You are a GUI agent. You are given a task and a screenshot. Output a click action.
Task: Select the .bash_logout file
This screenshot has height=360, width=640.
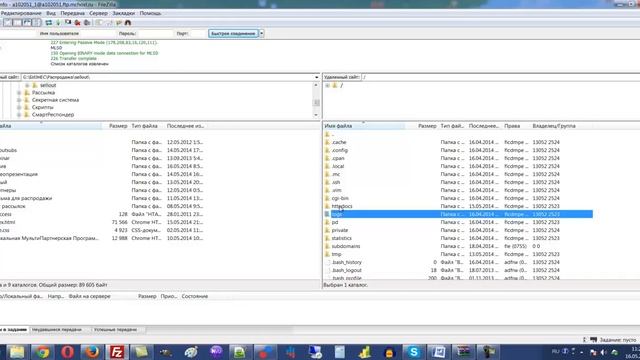point(347,270)
